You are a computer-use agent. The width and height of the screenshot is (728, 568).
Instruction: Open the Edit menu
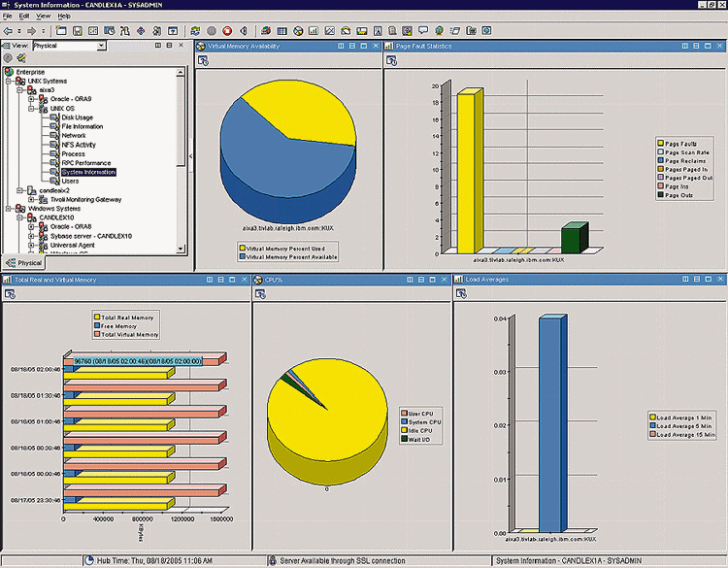pyautogui.click(x=24, y=16)
